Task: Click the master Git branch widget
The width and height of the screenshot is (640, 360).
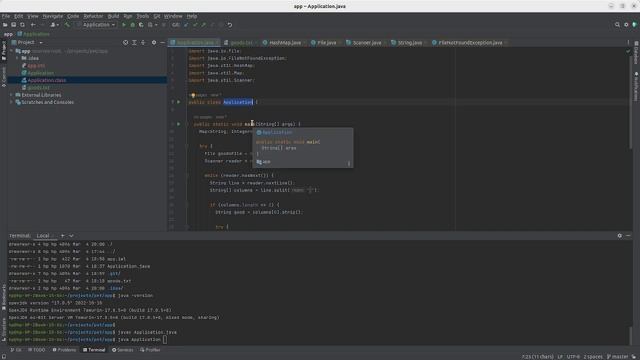Action: [x=618, y=357]
